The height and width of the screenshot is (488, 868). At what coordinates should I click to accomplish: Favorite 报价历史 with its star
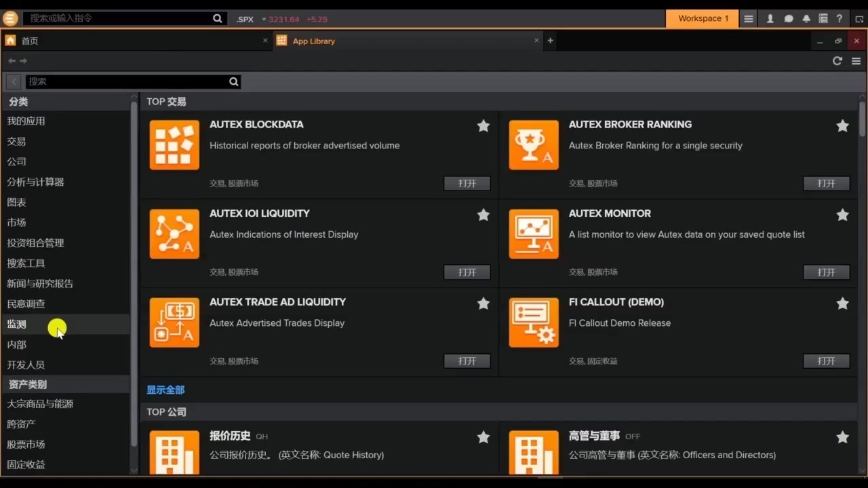(x=483, y=437)
